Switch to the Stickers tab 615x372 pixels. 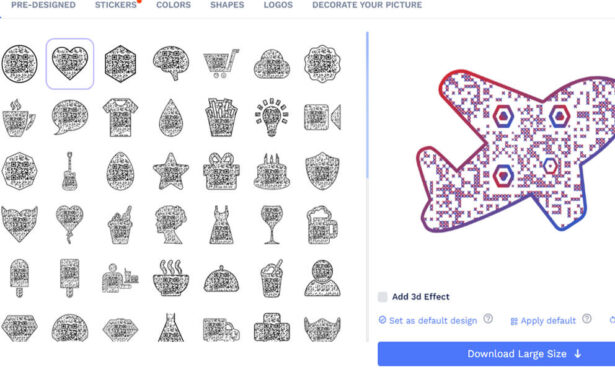[x=116, y=5]
